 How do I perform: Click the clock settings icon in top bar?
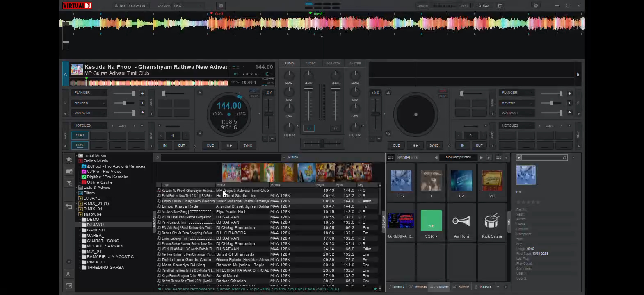pos(500,6)
